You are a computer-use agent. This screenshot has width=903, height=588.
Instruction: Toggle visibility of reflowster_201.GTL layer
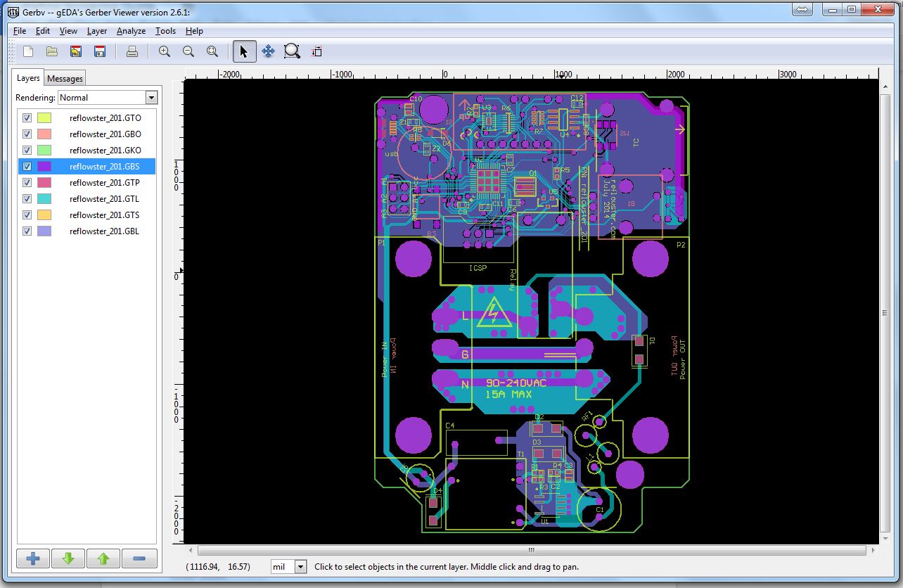[27, 199]
